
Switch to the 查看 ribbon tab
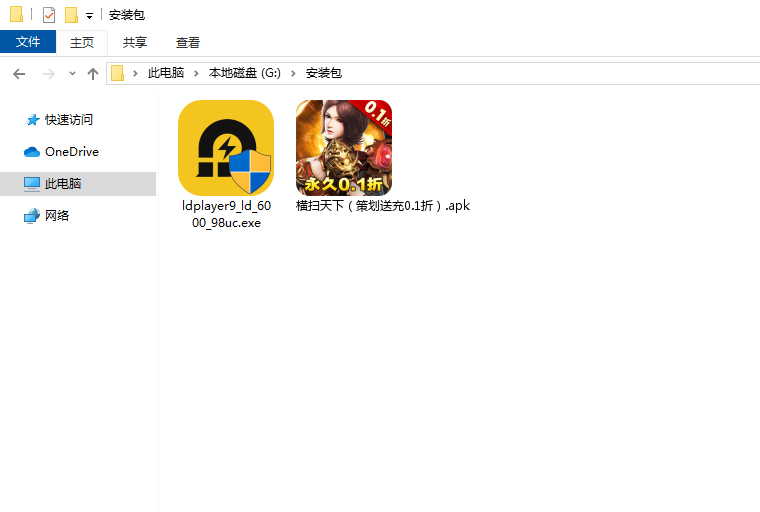point(188,42)
